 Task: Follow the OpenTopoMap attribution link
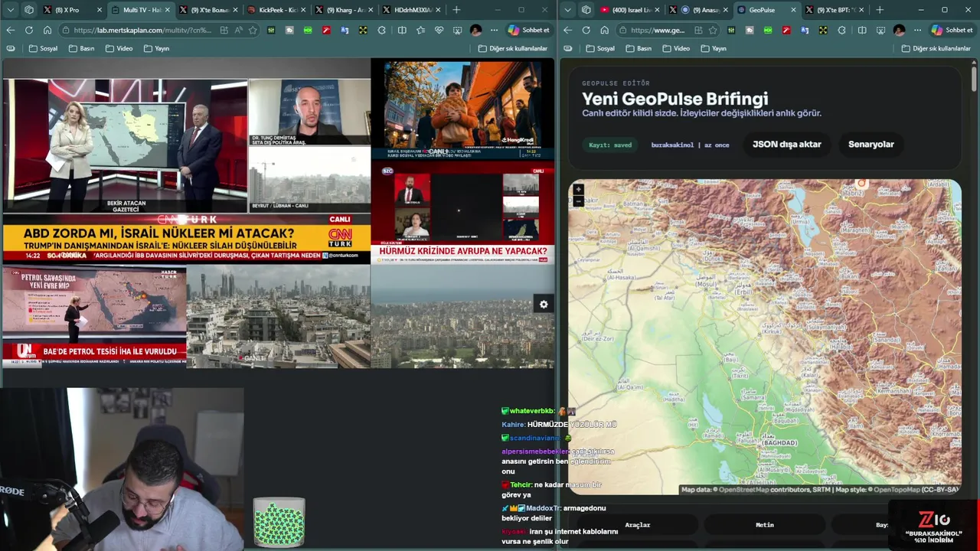pos(897,490)
